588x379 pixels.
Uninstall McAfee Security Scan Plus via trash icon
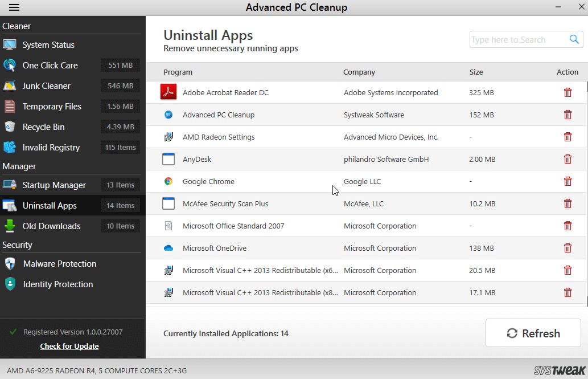568,203
